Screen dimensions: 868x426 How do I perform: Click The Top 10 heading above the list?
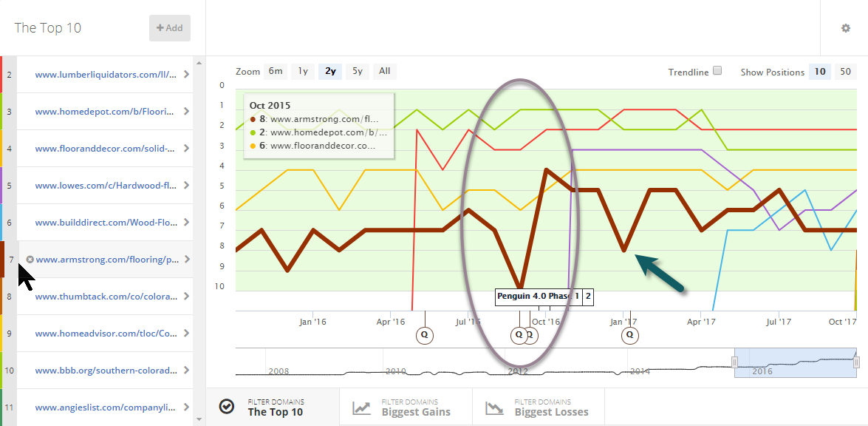47,27
